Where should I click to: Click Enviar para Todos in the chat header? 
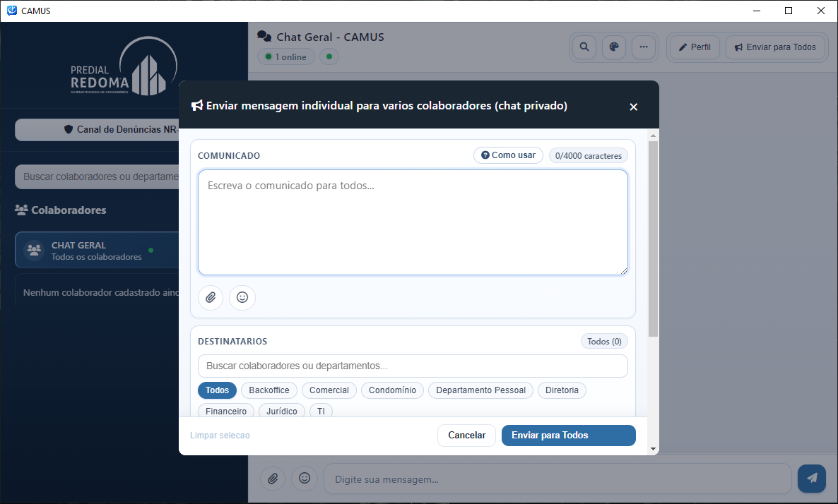[x=776, y=47]
